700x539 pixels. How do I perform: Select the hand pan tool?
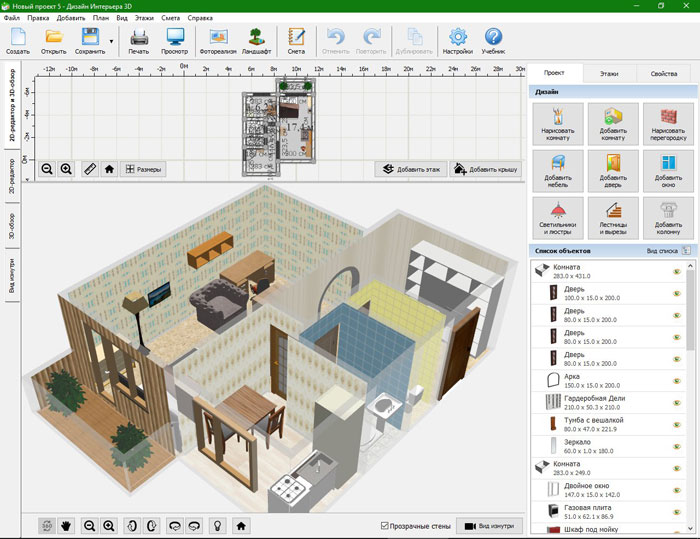pyautogui.click(x=66, y=526)
